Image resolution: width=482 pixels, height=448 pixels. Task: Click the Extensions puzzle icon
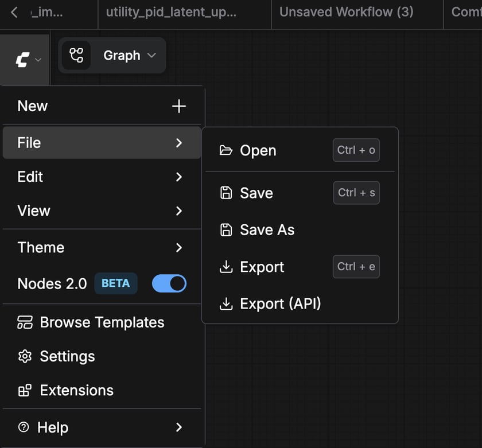pyautogui.click(x=25, y=391)
